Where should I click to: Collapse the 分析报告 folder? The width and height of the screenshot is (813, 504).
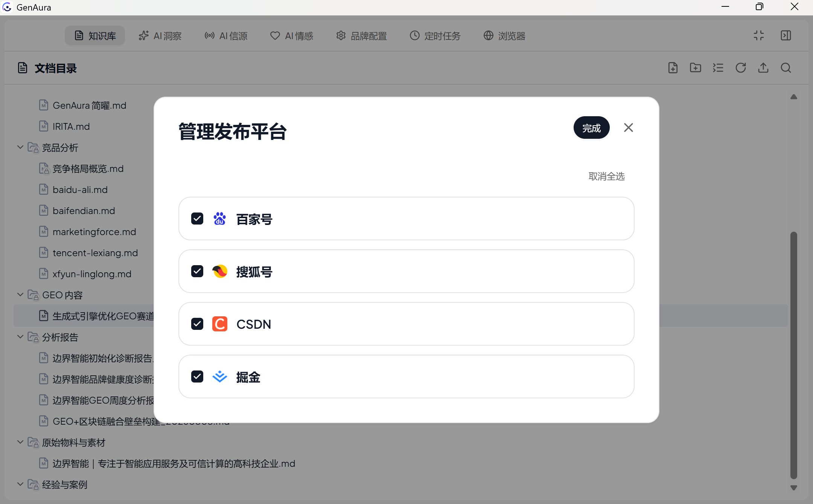pos(20,337)
